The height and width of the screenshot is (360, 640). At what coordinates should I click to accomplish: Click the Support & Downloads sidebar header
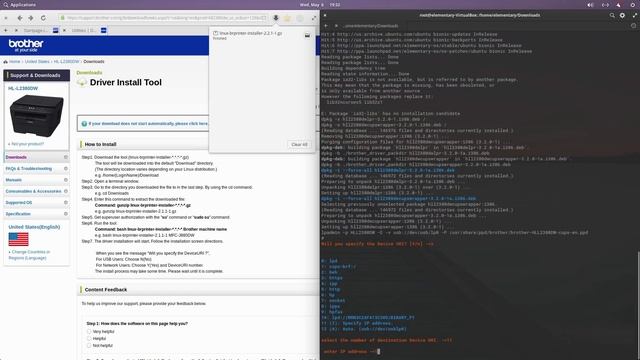point(36,76)
